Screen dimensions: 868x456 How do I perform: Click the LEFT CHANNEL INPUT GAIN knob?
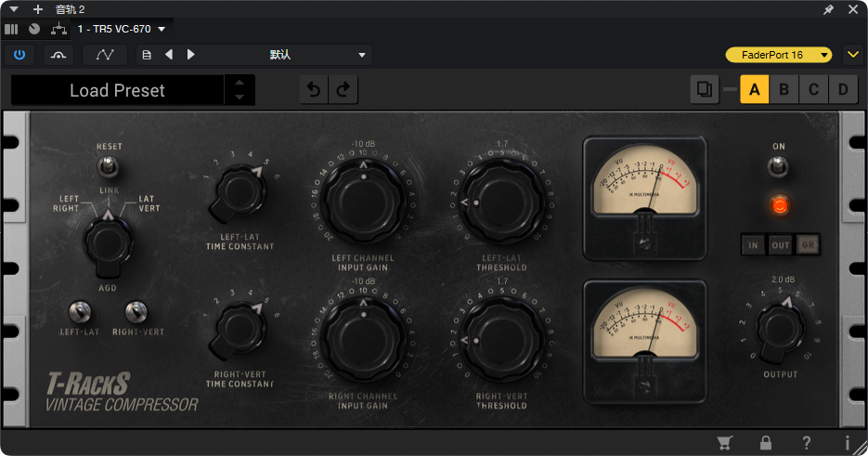pos(363,202)
